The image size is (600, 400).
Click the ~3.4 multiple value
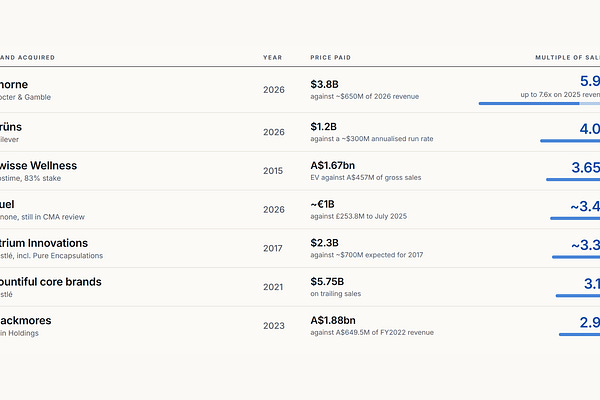[x=585, y=206]
